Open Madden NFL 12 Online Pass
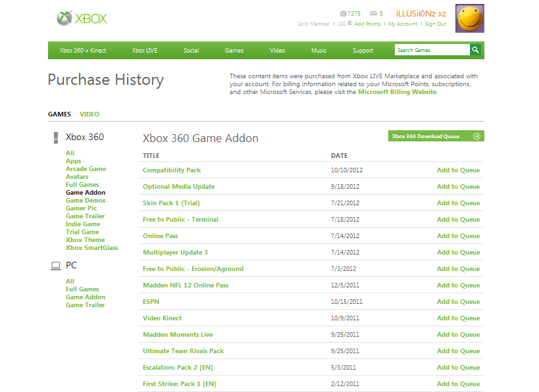Viewport: 539px width, 392px height. click(186, 285)
